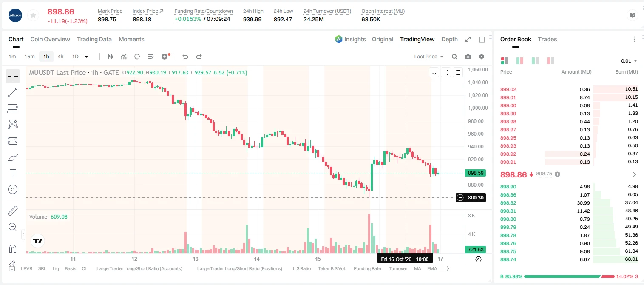Click the buy/sell ratio bar

coord(570,276)
